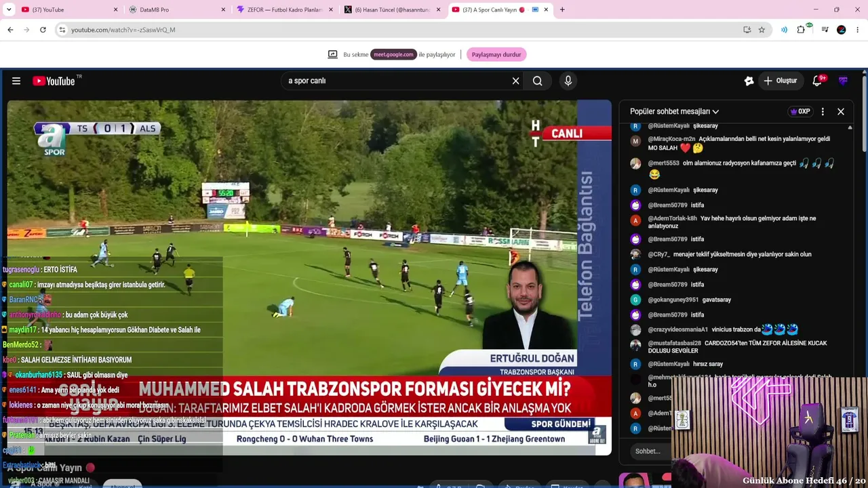Viewport: 868px width, 488px height.
Task: Close the A Spor Canlı Yayın tab
Action: tap(547, 9)
